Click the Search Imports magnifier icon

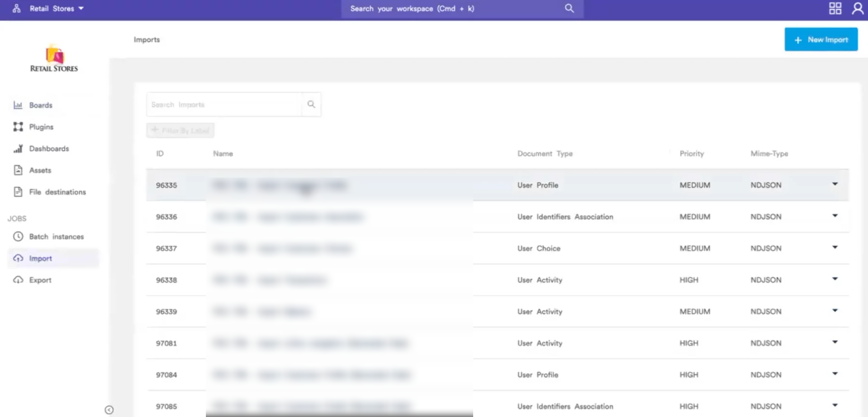pos(311,104)
